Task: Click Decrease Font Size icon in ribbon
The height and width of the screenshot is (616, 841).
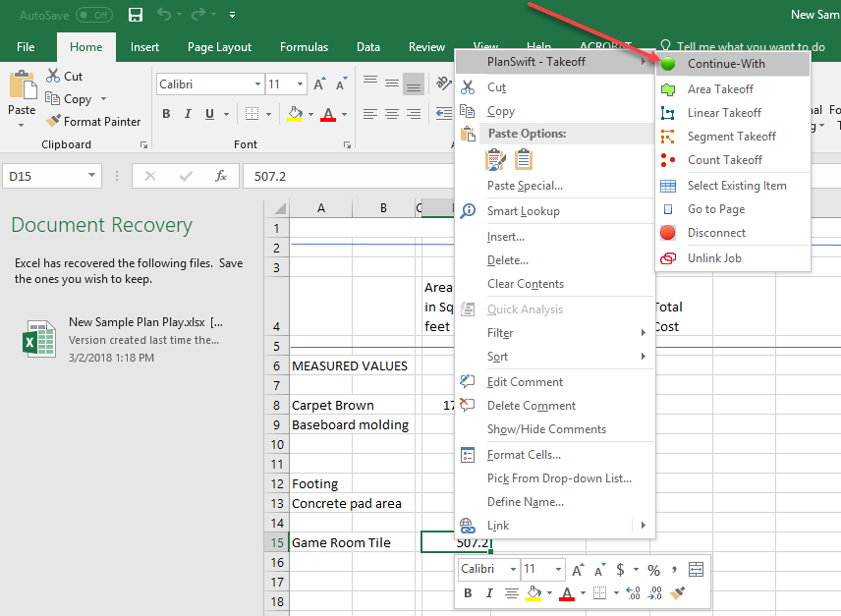Action: coord(342,84)
